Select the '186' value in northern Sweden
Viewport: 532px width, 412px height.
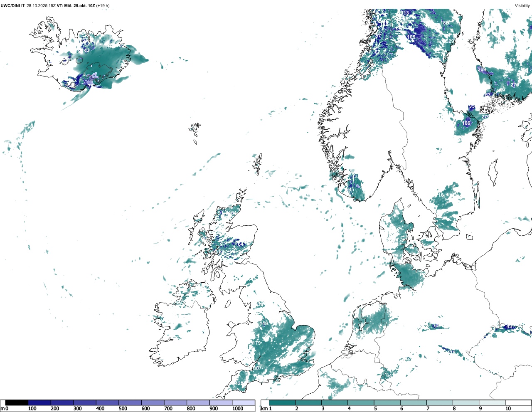click(445, 23)
